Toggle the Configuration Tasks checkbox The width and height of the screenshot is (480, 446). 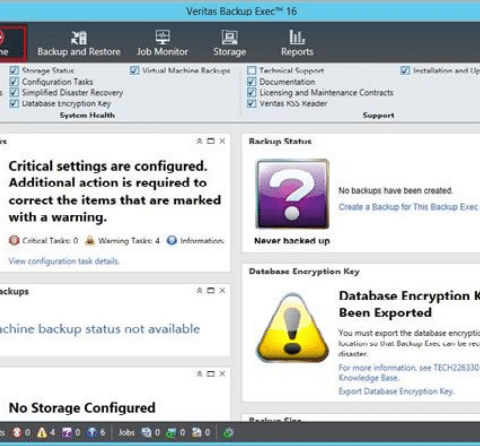click(14, 82)
